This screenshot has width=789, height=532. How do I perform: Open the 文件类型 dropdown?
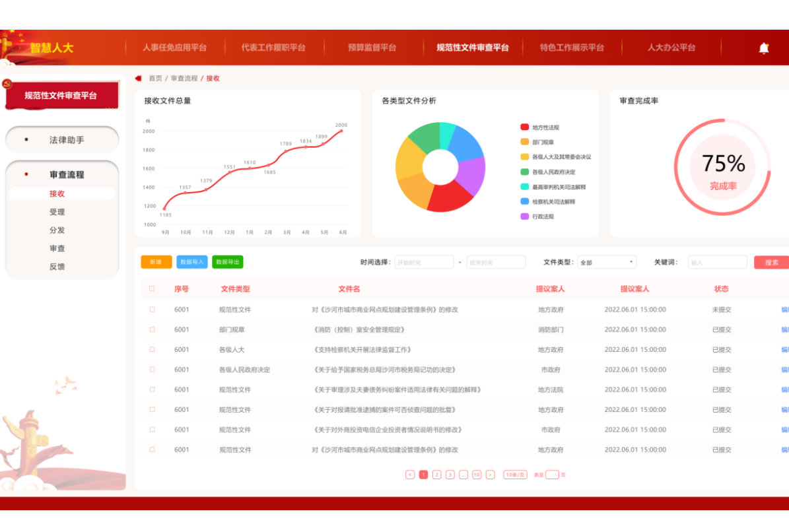[x=606, y=262]
